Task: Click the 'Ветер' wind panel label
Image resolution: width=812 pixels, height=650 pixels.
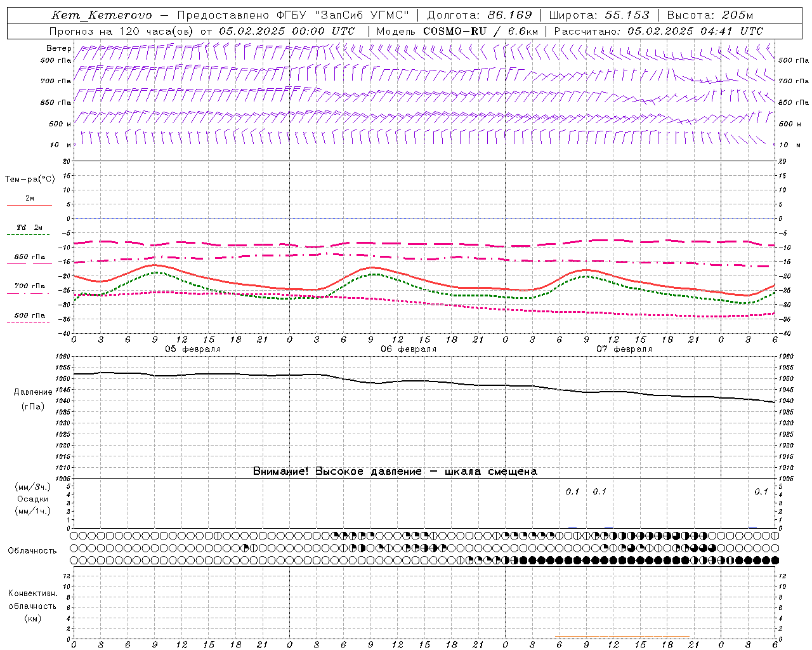Action: pos(59,48)
